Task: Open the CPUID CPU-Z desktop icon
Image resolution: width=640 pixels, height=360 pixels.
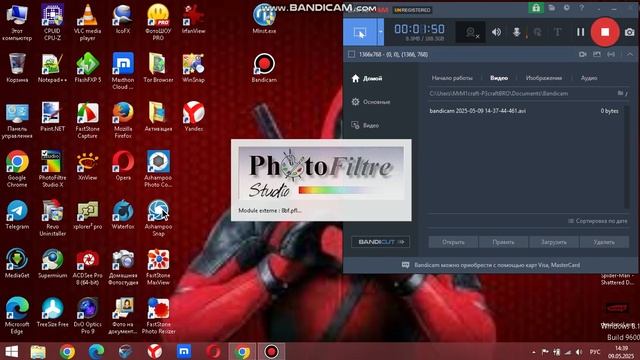Action: pos(52,22)
